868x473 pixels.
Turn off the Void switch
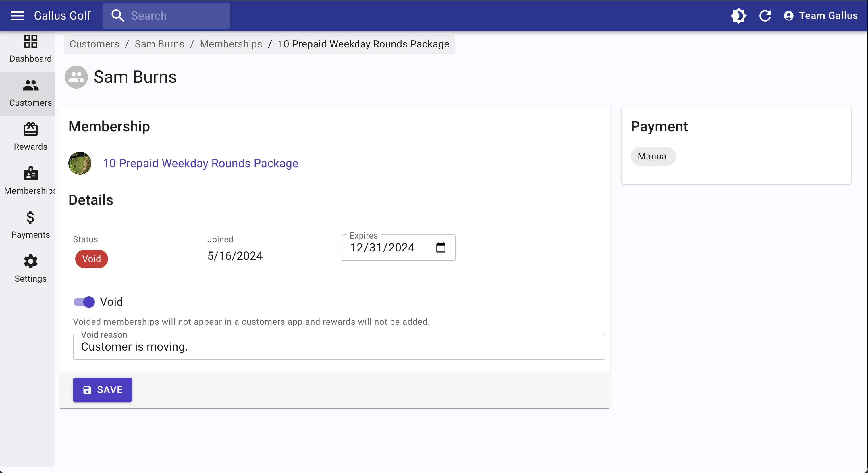(x=84, y=302)
